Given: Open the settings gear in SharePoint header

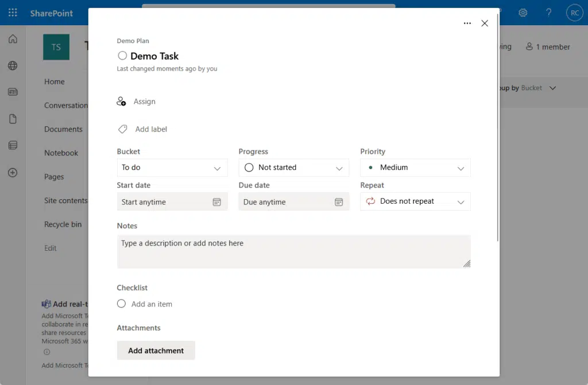Looking at the screenshot, I should coord(523,13).
